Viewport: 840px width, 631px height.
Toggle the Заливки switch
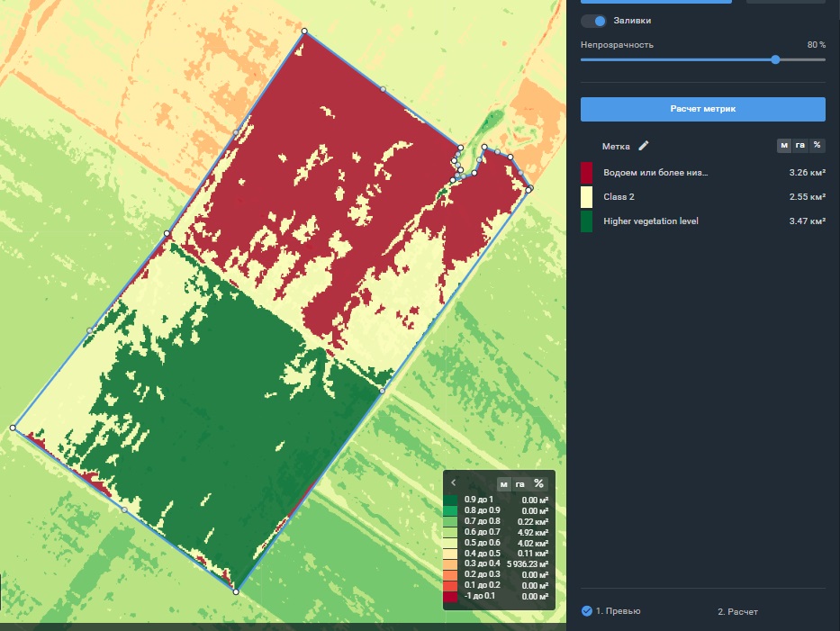593,21
